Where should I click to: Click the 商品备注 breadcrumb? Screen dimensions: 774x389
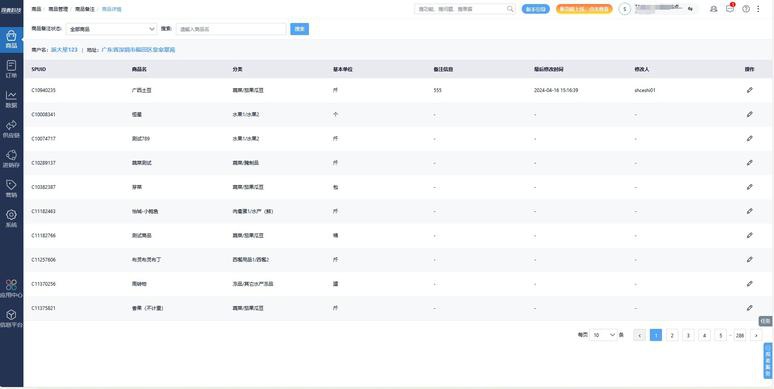point(85,9)
